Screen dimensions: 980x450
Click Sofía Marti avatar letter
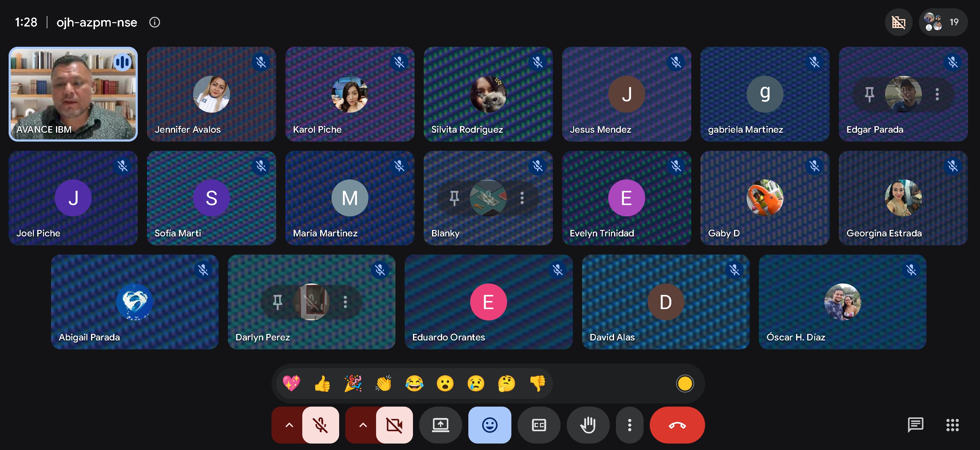point(212,198)
